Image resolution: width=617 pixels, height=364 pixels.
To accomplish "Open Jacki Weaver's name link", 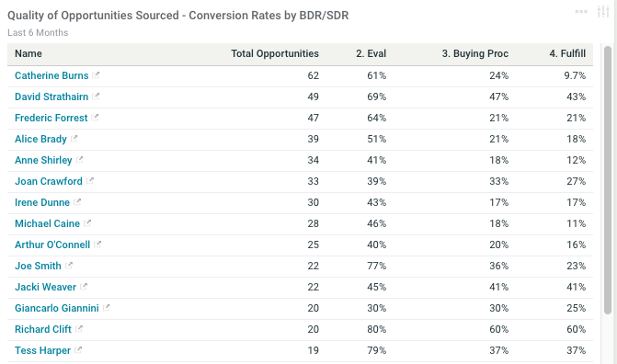I will (45, 287).
